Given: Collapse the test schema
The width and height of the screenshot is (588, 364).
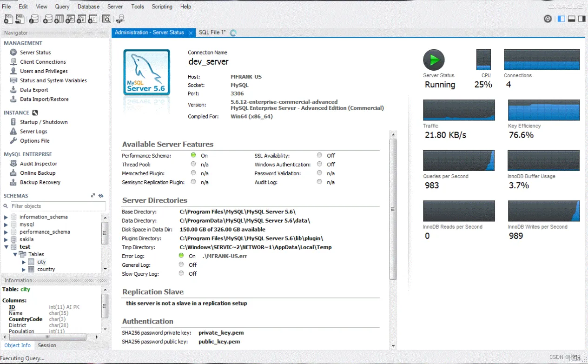Looking at the screenshot, I should [x=6, y=247].
